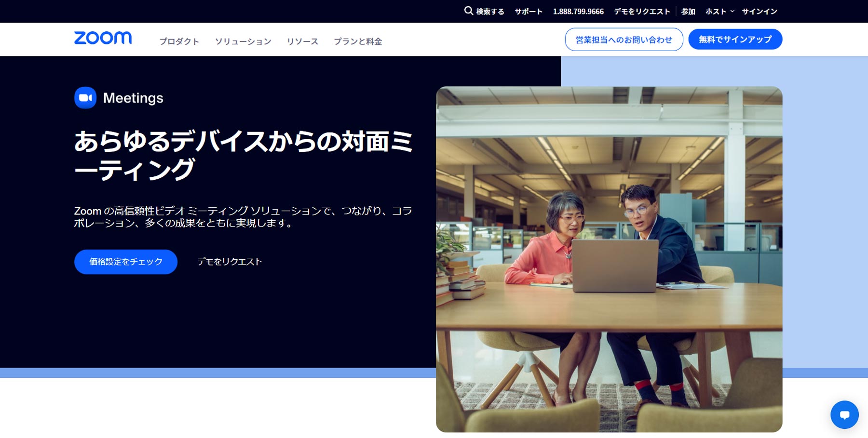Click the あらゆるデバイスからの対面ミーティング headline

243,156
